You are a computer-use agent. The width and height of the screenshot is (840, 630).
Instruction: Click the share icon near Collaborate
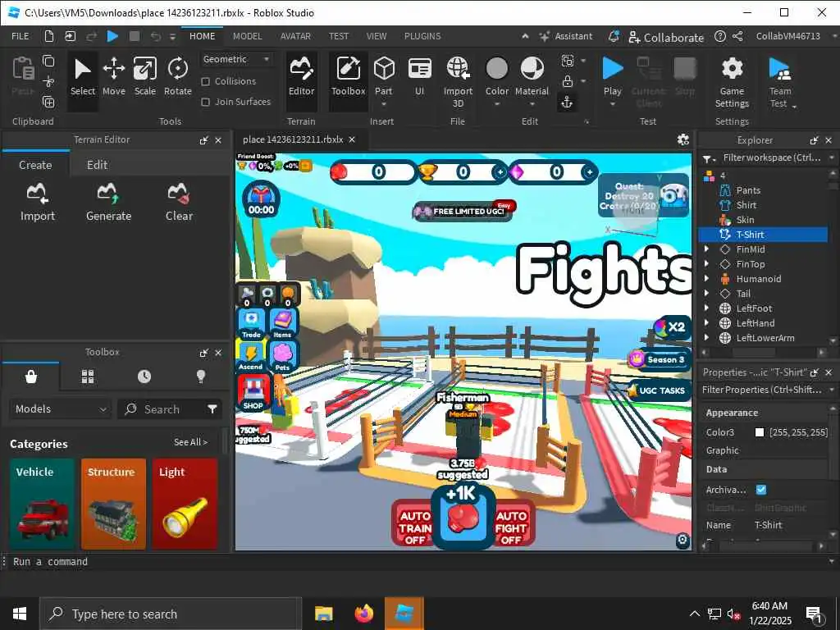737,36
